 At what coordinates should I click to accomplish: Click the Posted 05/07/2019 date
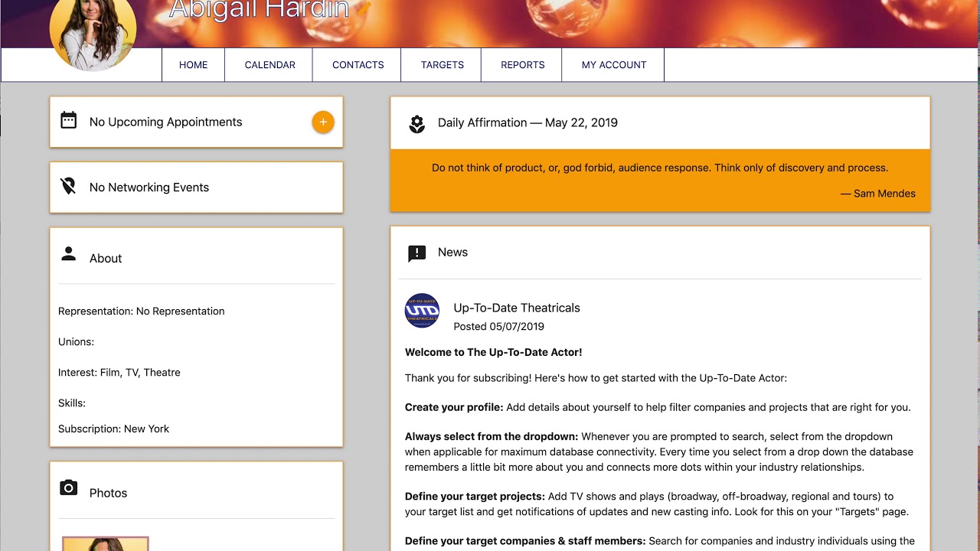498,327
